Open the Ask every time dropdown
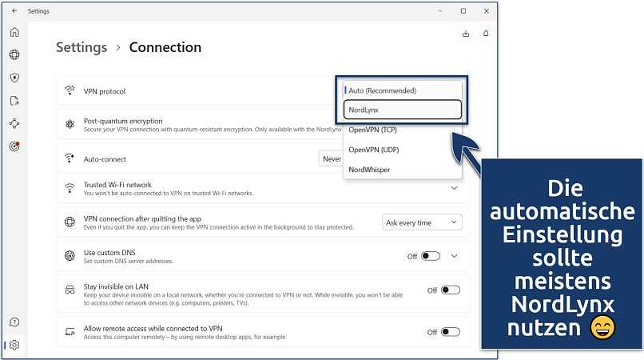Viewport: 644px width, 360px height. [x=422, y=222]
